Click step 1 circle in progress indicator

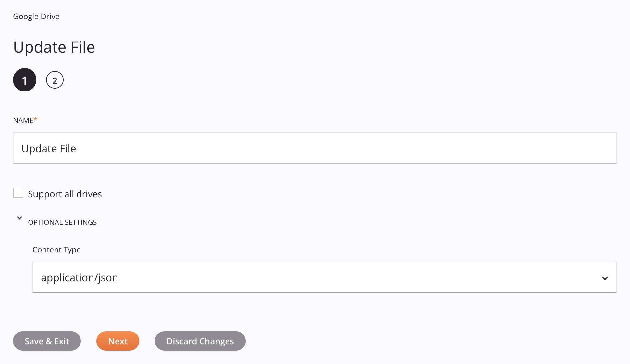click(24, 80)
